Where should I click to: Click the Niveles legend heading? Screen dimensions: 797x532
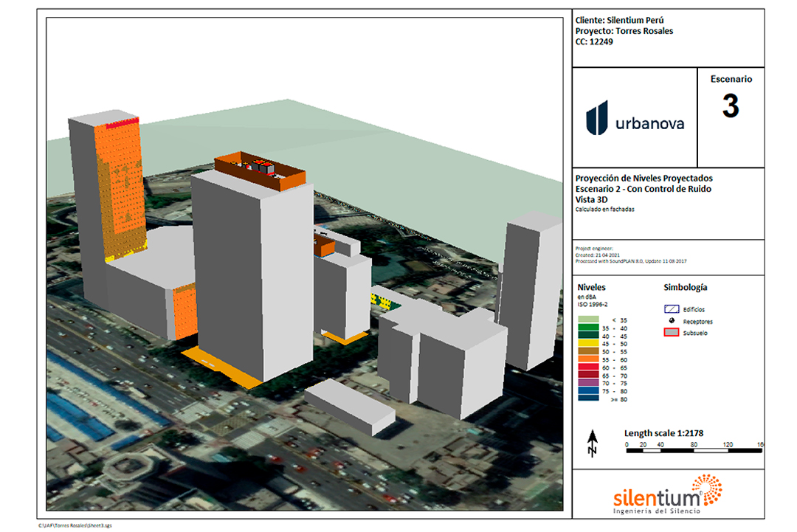[x=592, y=288]
